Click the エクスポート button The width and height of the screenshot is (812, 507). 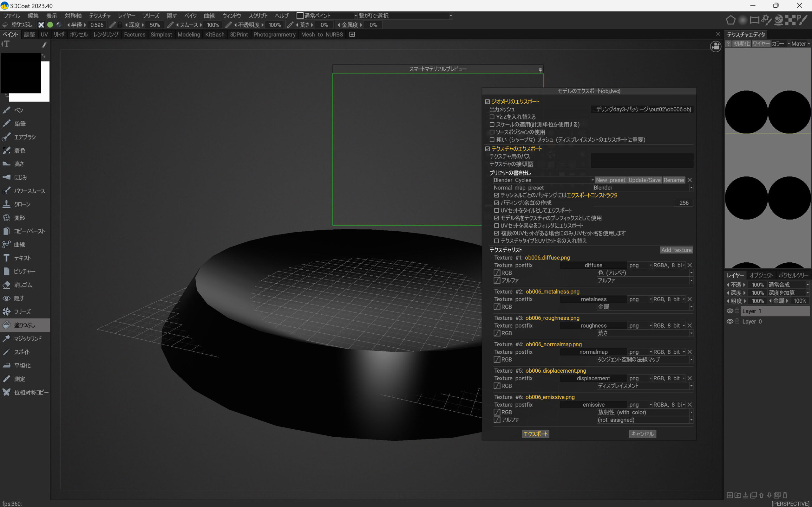[x=535, y=434]
